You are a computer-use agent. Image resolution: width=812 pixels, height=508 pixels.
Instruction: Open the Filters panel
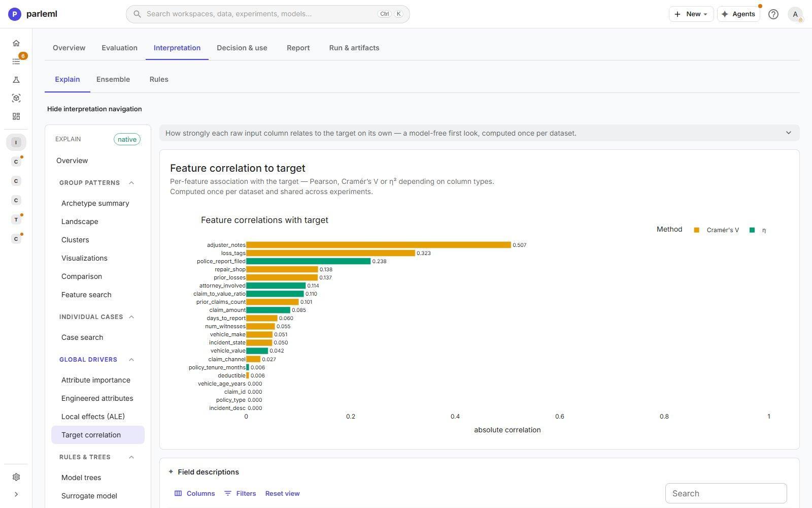(240, 493)
